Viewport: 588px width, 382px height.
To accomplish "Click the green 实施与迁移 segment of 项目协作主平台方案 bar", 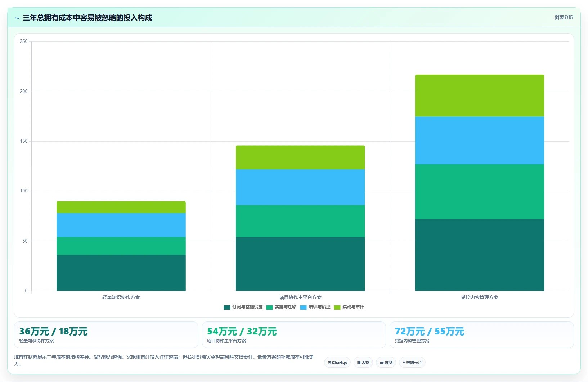I will (x=300, y=221).
